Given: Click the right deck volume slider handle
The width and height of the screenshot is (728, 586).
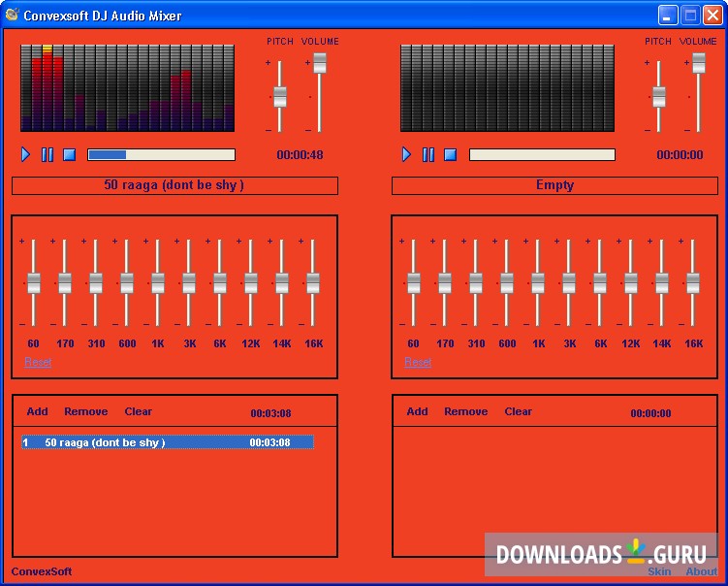Looking at the screenshot, I should [x=699, y=63].
